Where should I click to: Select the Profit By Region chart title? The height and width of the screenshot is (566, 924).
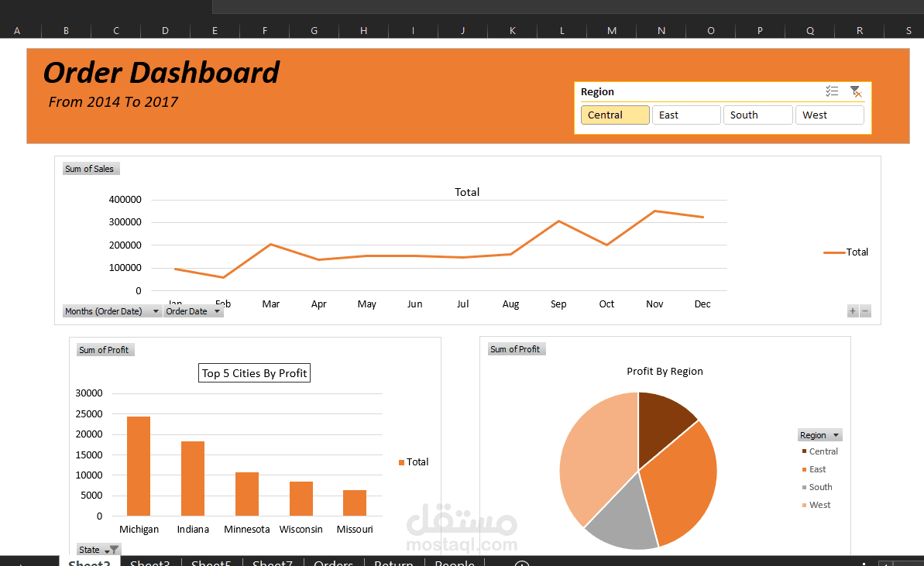(665, 371)
